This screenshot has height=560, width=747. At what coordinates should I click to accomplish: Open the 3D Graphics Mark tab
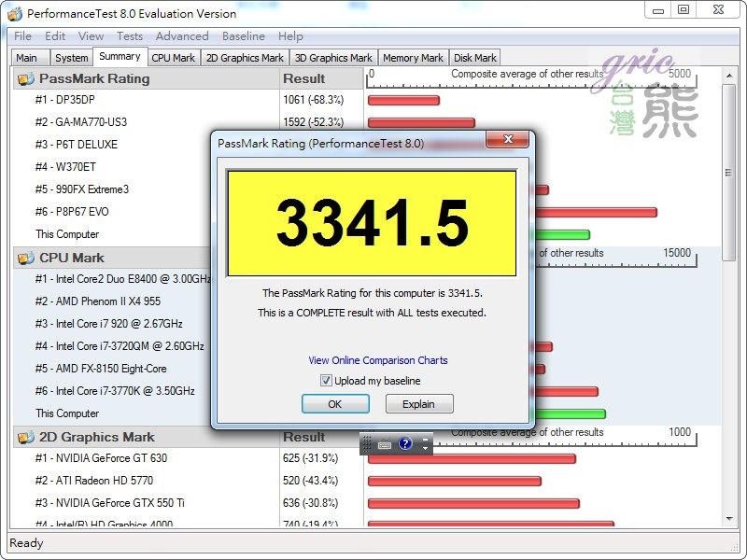333,58
